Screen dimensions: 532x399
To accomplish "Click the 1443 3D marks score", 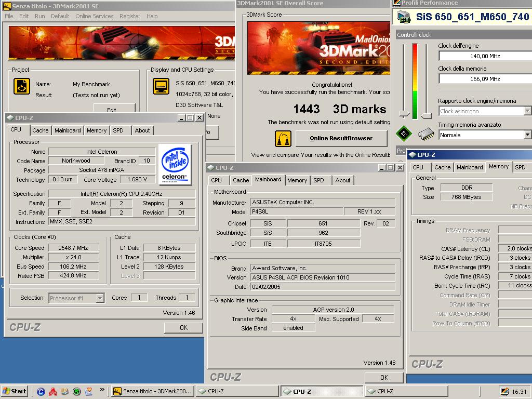I will [340, 109].
